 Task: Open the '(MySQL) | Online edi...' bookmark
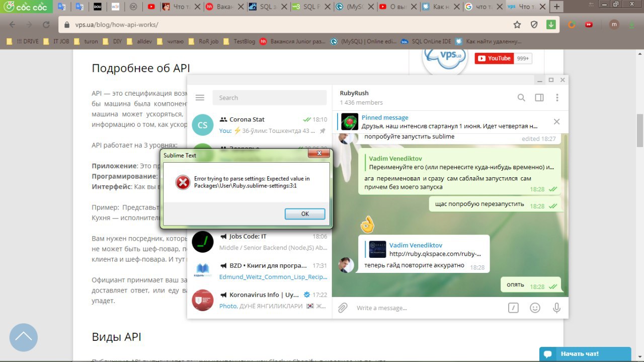(x=364, y=41)
